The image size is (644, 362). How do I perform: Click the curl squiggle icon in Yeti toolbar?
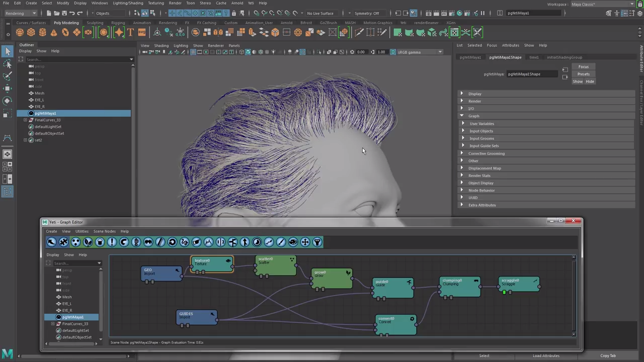click(x=184, y=242)
